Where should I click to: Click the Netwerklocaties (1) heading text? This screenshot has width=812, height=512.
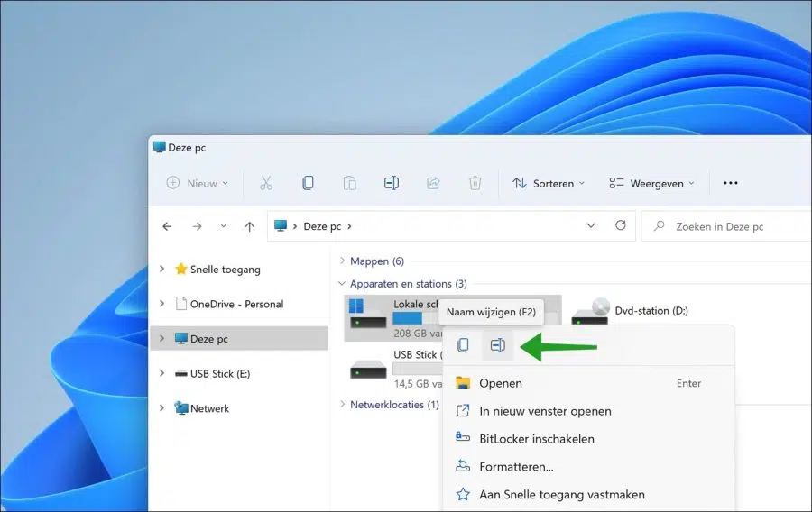pyautogui.click(x=394, y=405)
